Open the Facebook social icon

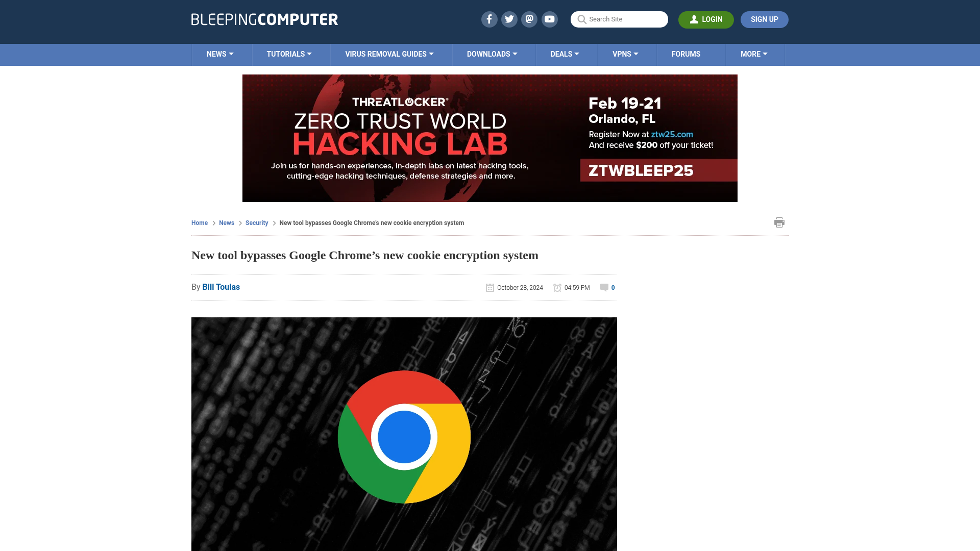point(489,19)
